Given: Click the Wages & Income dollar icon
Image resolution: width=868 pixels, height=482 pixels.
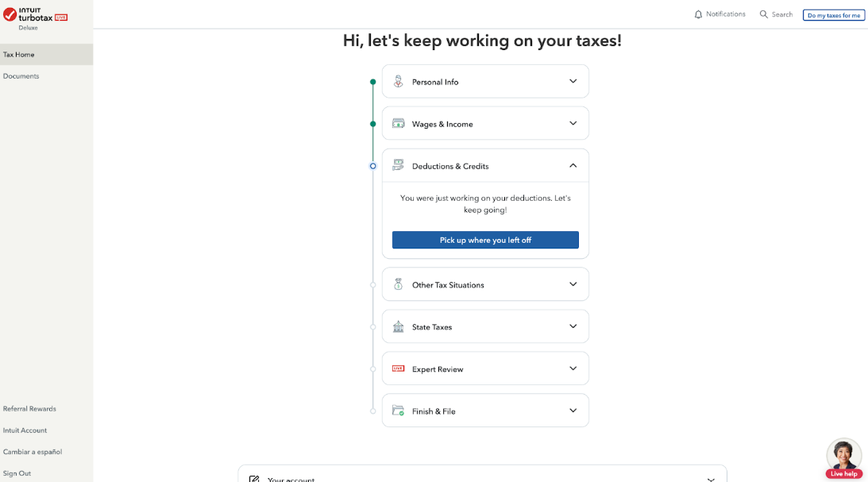Looking at the screenshot, I should 398,123.
